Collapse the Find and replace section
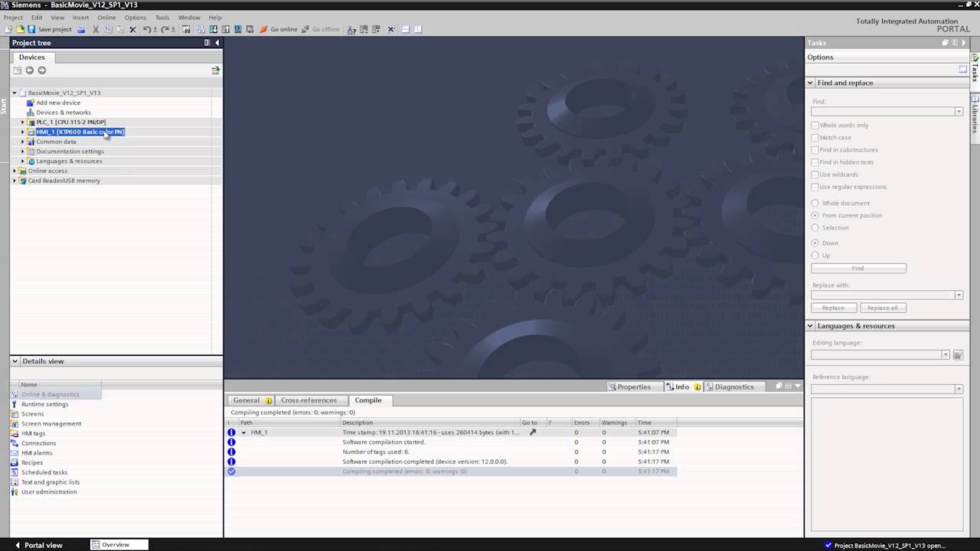 pyautogui.click(x=810, y=83)
